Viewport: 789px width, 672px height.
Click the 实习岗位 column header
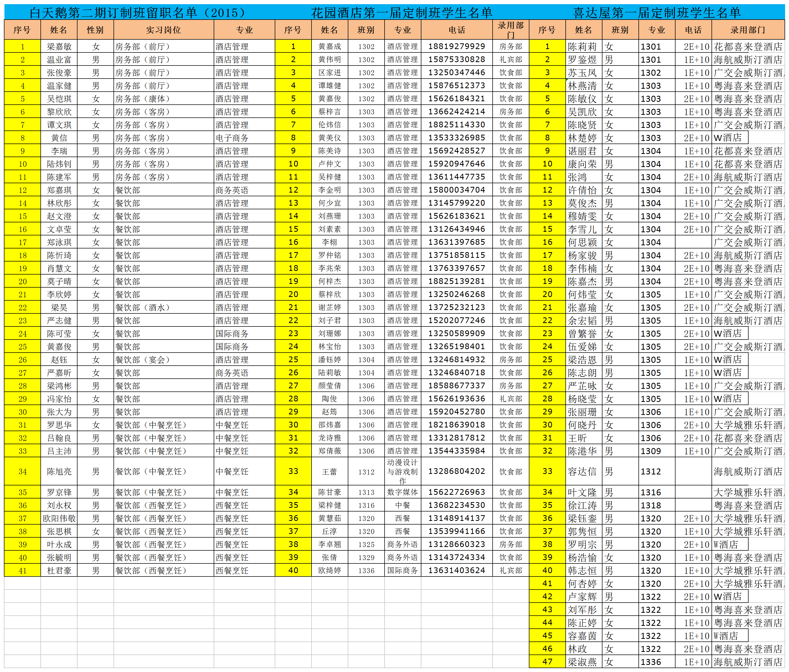point(163,30)
